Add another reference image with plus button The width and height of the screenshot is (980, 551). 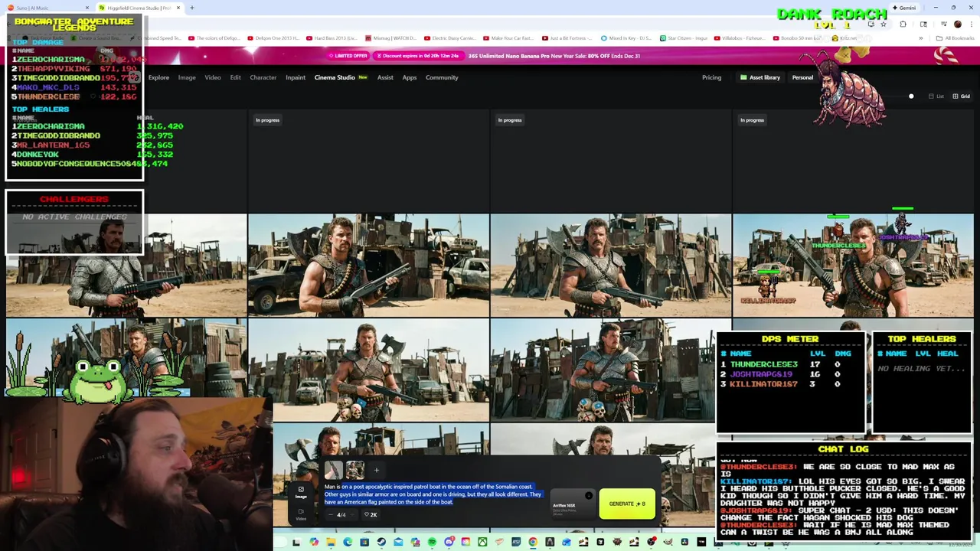tap(376, 470)
